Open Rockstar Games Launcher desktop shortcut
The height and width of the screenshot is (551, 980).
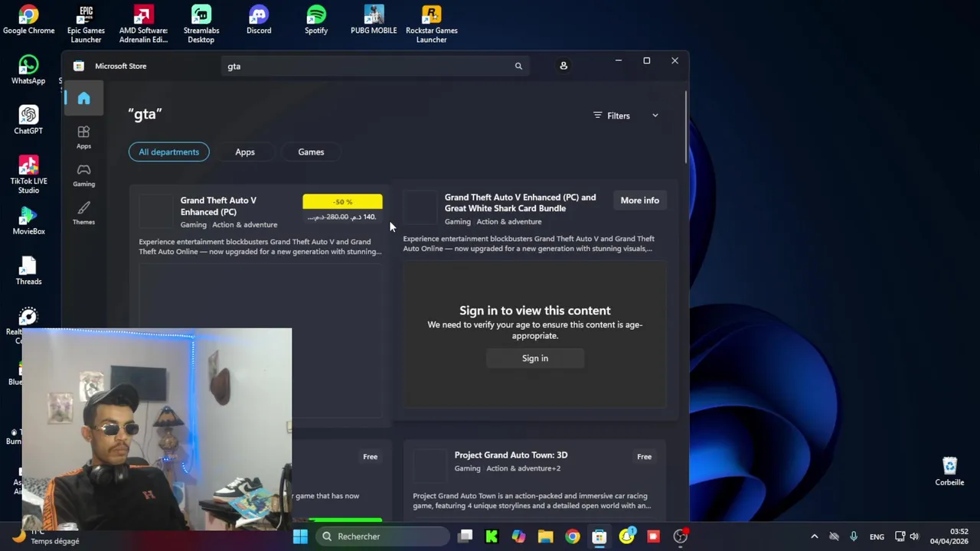(431, 24)
